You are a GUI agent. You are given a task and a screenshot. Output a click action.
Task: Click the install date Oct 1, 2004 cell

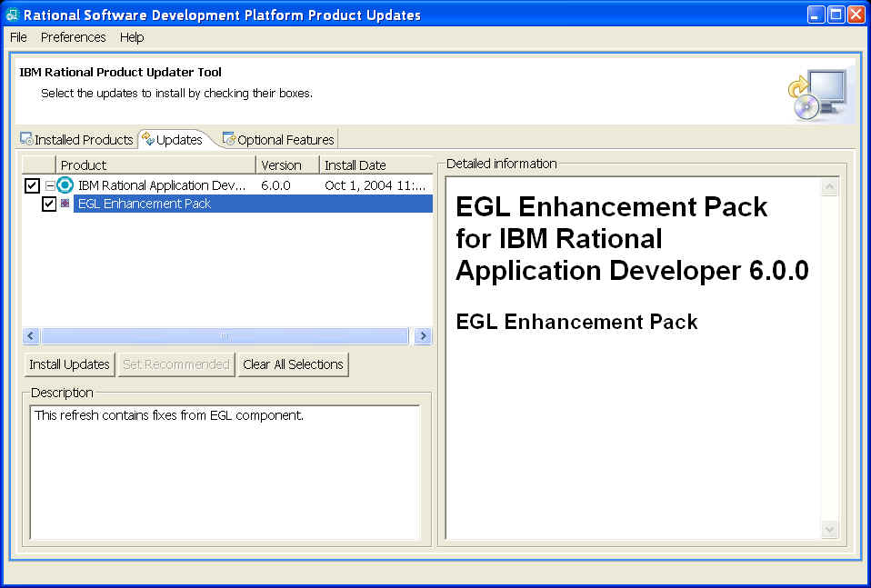pyautogui.click(x=375, y=185)
